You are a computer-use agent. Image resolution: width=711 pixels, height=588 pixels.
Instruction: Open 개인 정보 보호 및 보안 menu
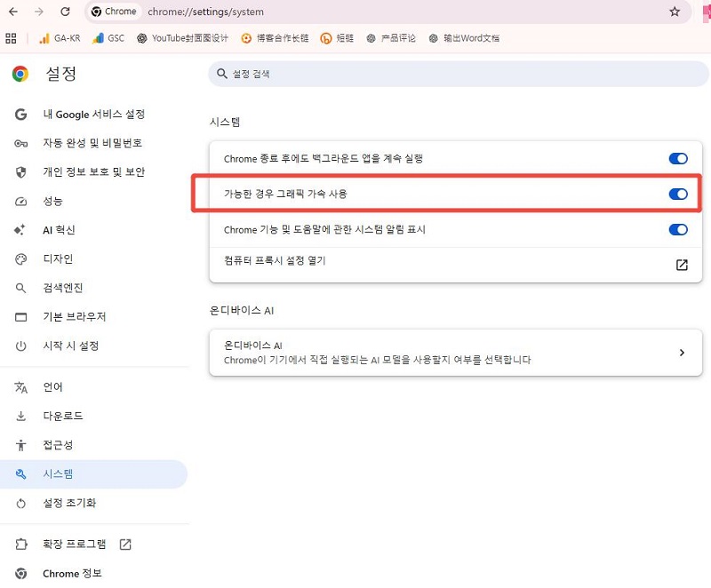point(94,172)
